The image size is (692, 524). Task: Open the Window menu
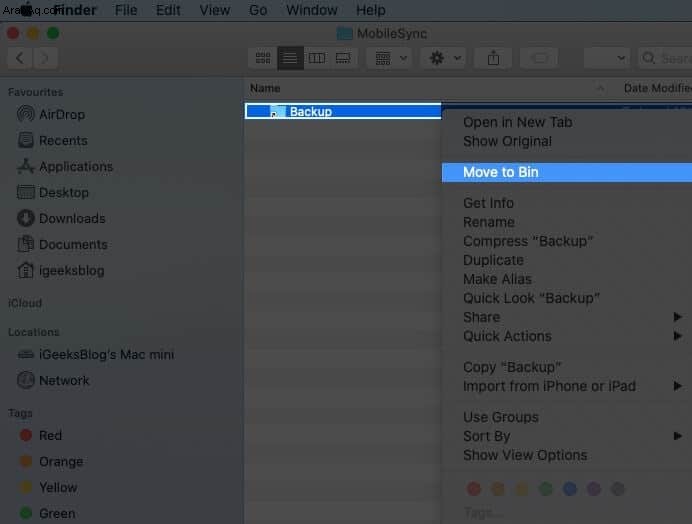point(312,10)
